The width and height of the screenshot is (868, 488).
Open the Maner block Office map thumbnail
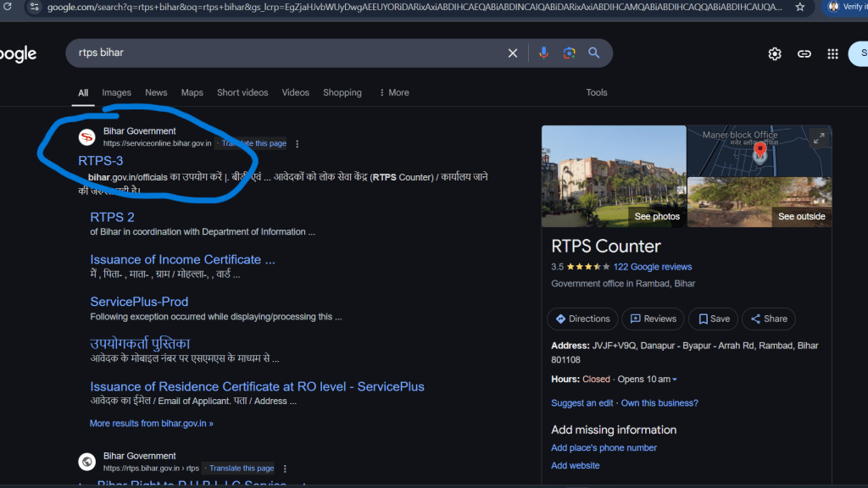click(x=759, y=151)
